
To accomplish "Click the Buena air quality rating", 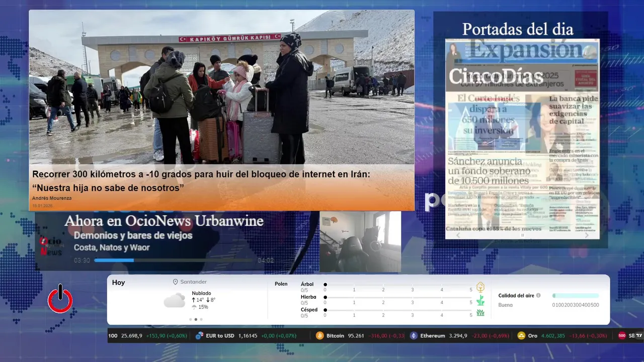I will click(x=506, y=305).
